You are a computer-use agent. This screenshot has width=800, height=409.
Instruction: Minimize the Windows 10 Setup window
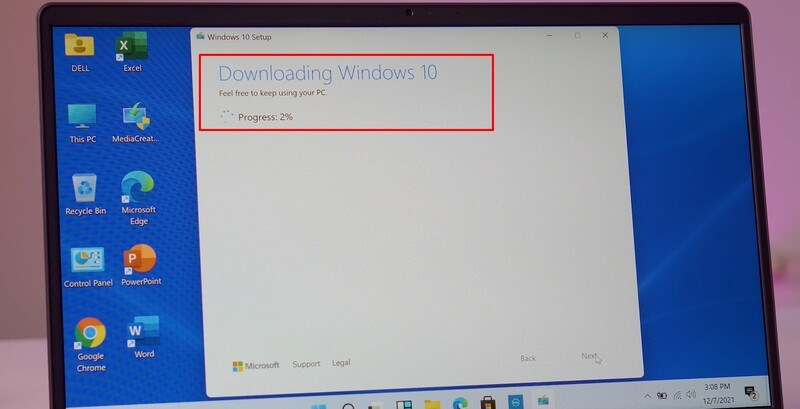tap(550, 36)
